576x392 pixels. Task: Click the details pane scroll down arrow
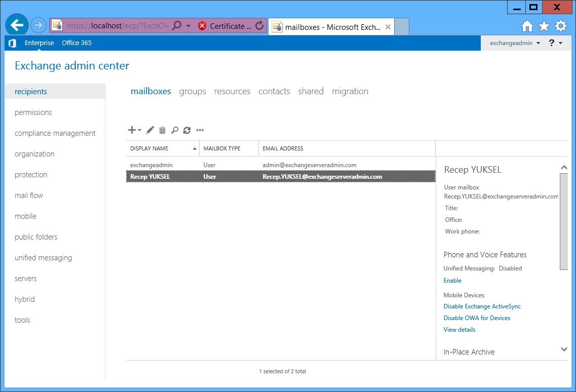coord(564,349)
